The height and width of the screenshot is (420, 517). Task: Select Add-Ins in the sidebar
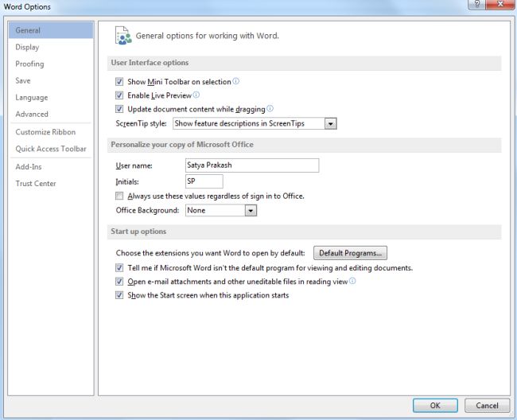click(x=51, y=167)
